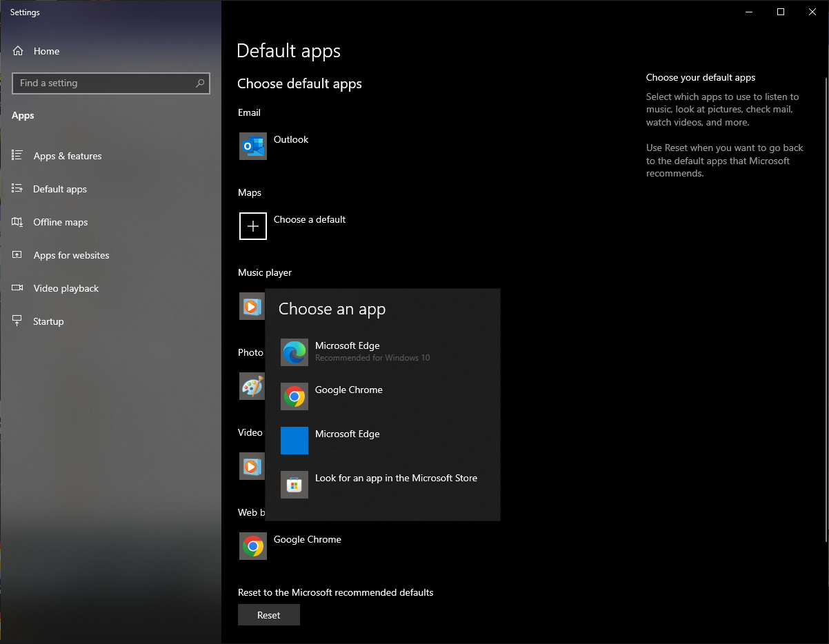Open Video playback settings
Image resolution: width=829 pixels, height=644 pixels.
pyautogui.click(x=110, y=288)
